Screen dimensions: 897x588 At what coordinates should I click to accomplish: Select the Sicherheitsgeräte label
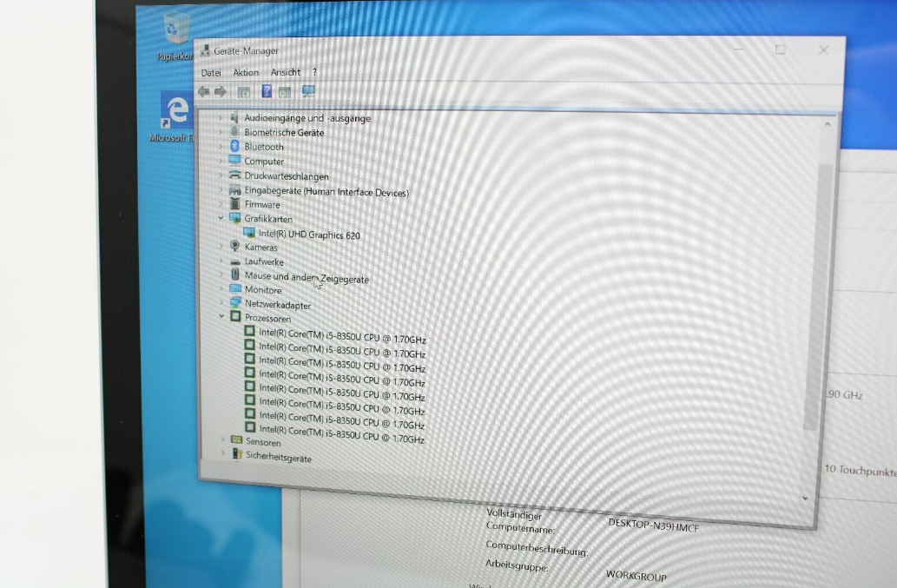[279, 457]
